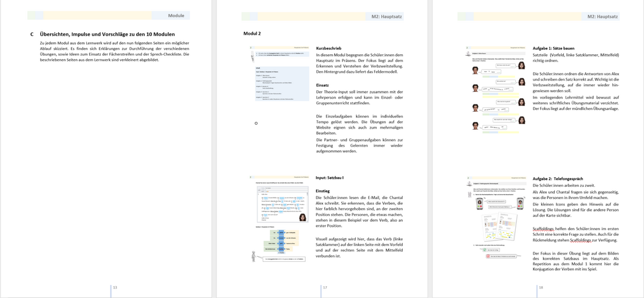This screenshot has width=644, height=298.
Task: Click the right phone icon in the Telefongespräch thumbnail
Action: click(x=520, y=203)
